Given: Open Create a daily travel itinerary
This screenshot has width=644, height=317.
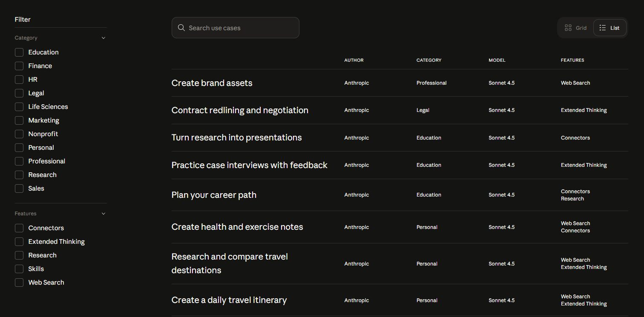Looking at the screenshot, I should [229, 300].
